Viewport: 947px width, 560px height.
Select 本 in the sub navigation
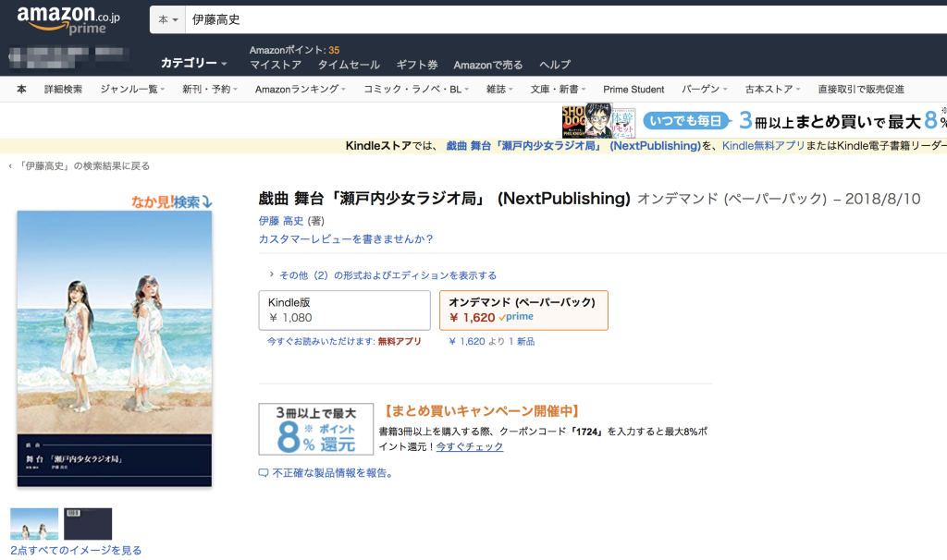tap(22, 90)
